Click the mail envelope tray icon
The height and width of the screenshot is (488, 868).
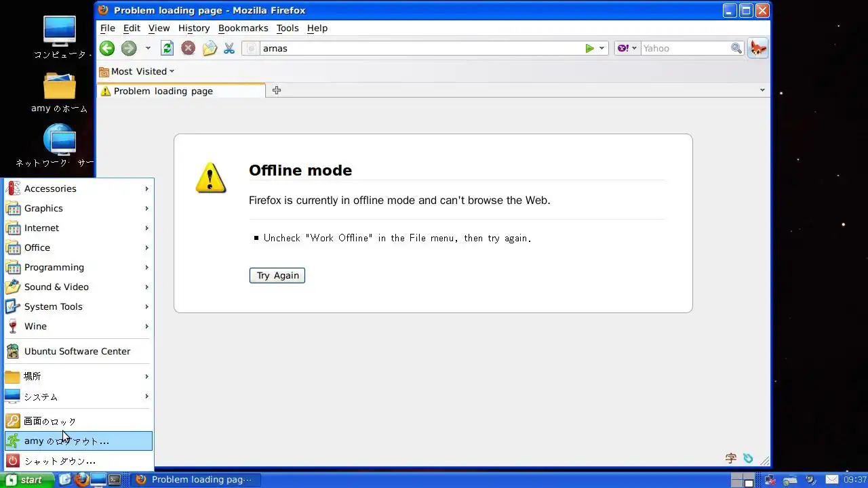[832, 480]
